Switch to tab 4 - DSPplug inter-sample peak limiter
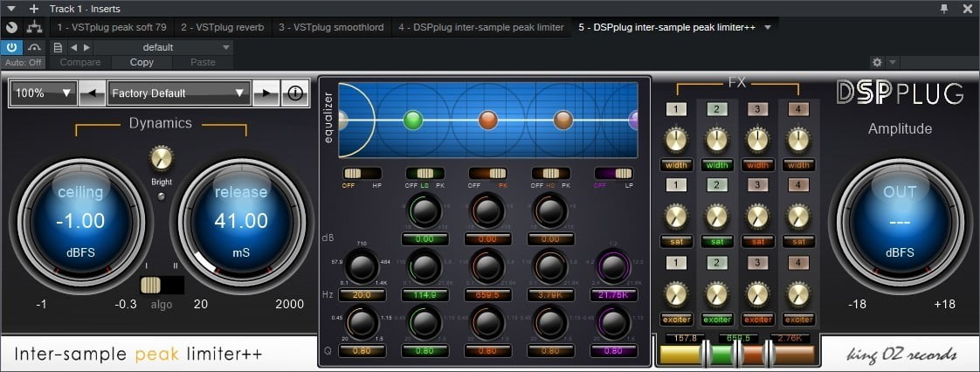 481,28
